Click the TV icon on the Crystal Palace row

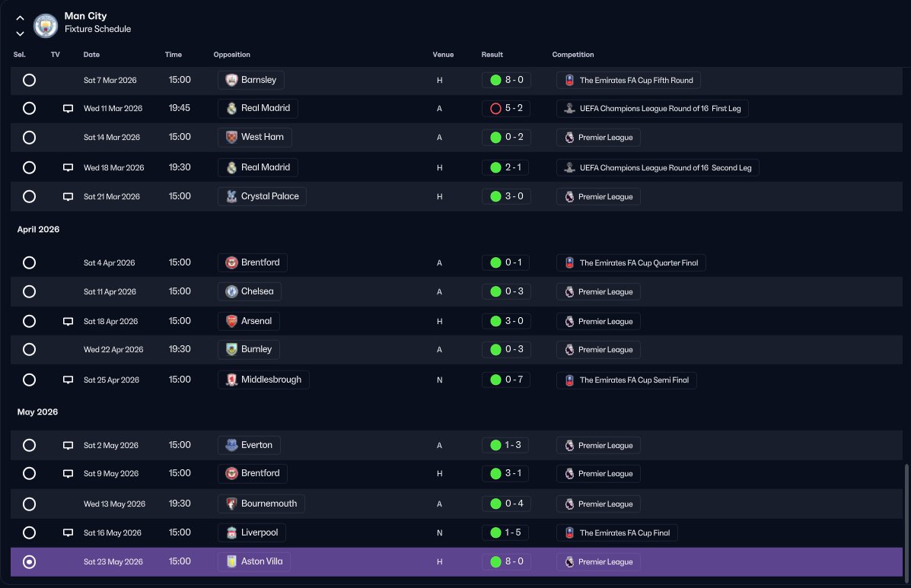point(68,197)
